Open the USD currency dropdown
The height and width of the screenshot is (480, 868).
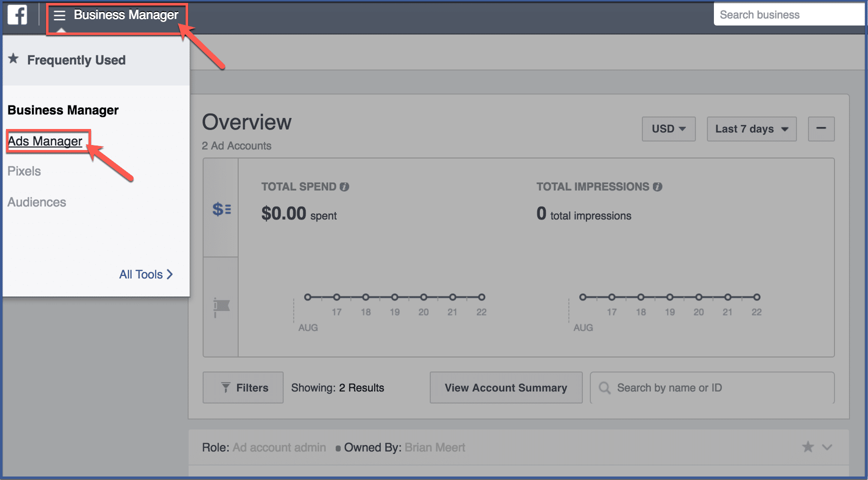669,129
